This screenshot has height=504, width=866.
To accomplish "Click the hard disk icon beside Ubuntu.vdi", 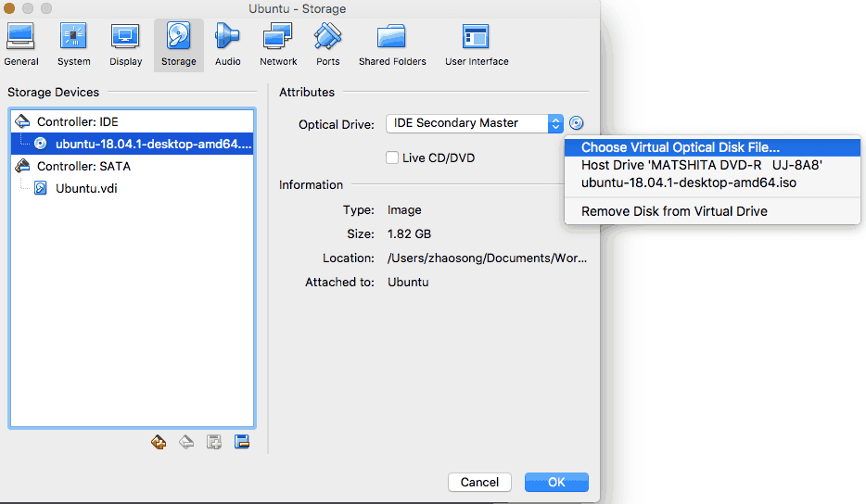I will [40, 188].
